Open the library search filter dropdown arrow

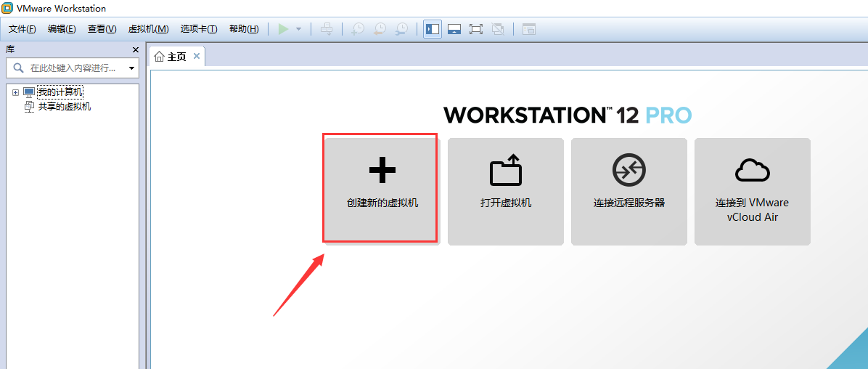point(132,68)
